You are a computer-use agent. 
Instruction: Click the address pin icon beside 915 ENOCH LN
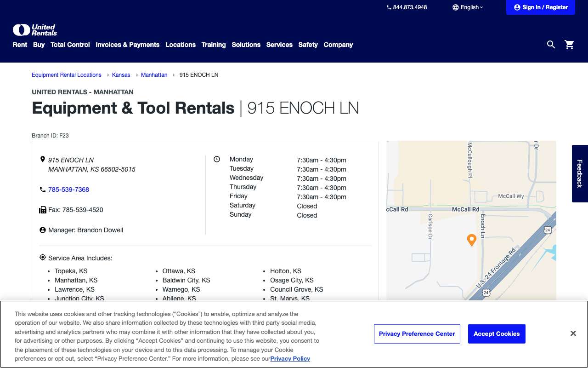click(x=43, y=160)
